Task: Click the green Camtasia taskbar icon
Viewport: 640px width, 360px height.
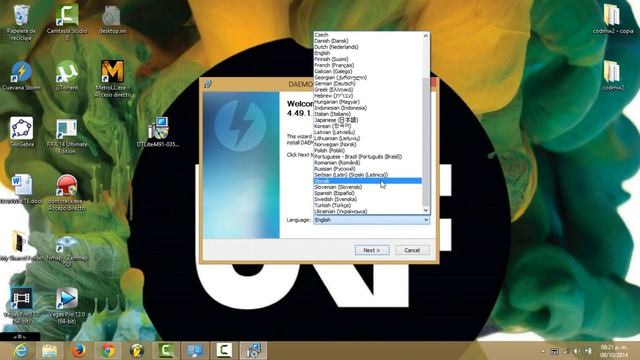Action: coord(166,351)
